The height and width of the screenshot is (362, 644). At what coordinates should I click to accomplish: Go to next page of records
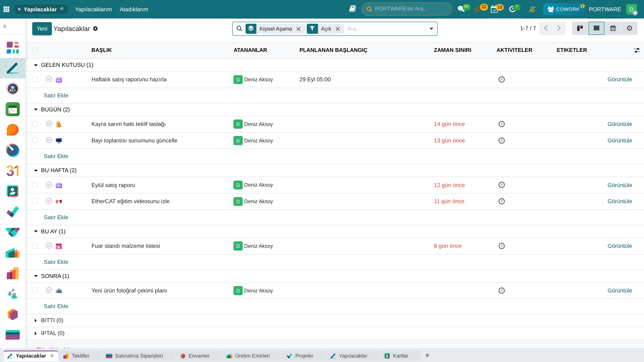pos(559,28)
